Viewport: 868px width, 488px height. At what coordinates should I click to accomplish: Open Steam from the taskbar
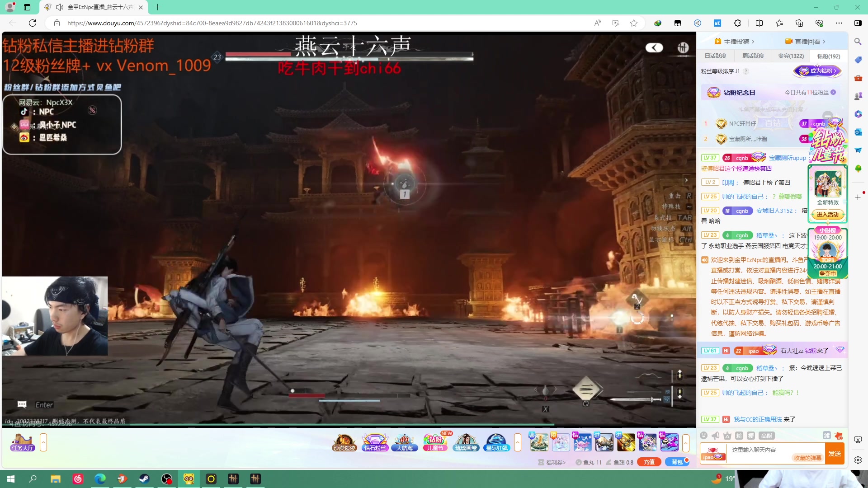144,479
